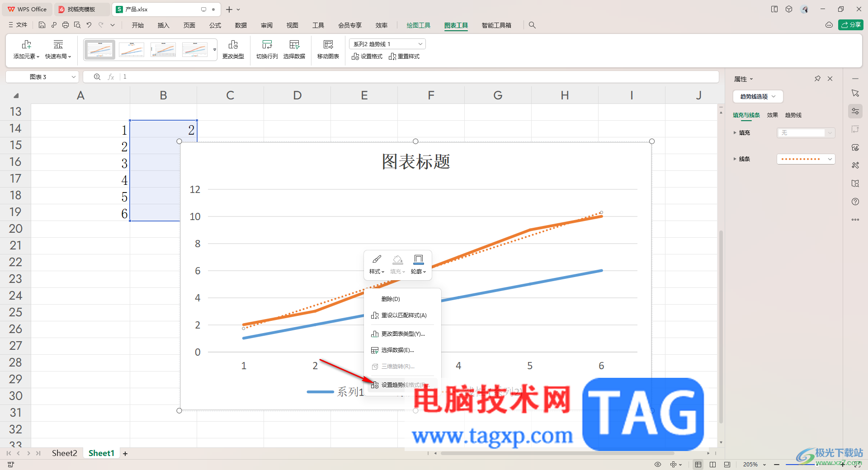Open the 趋势线选项 dropdown in panel
The width and height of the screenshot is (868, 470).
click(758, 96)
